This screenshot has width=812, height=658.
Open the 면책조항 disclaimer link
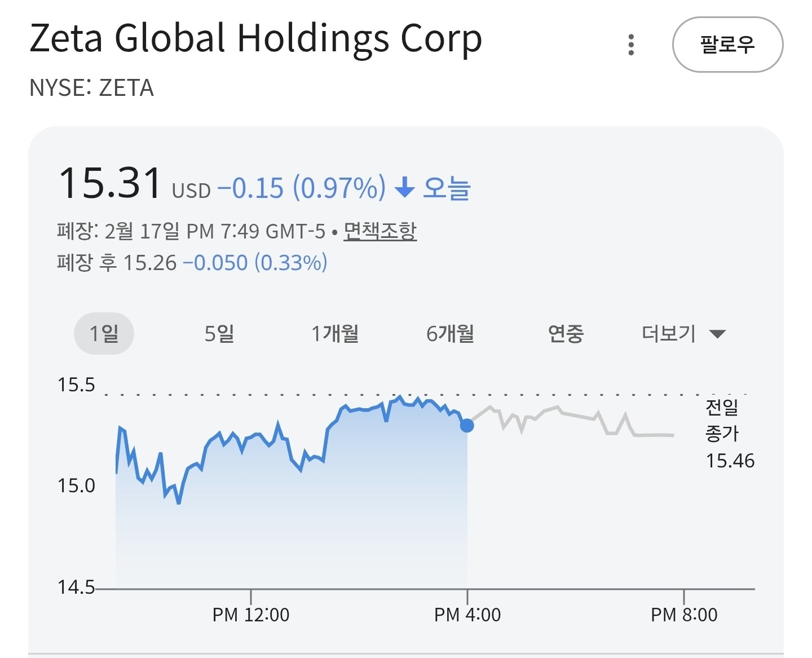pos(380,231)
